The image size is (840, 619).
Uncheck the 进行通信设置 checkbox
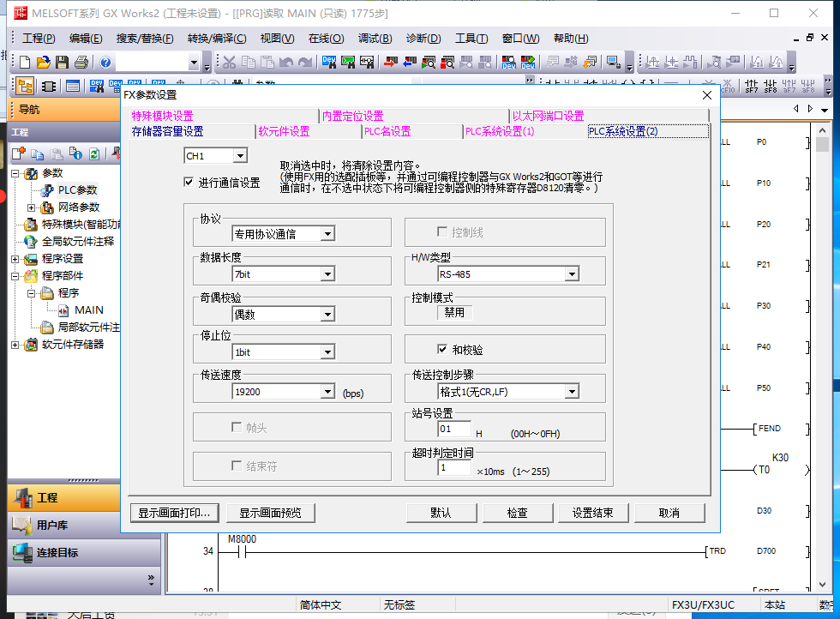[x=189, y=183]
